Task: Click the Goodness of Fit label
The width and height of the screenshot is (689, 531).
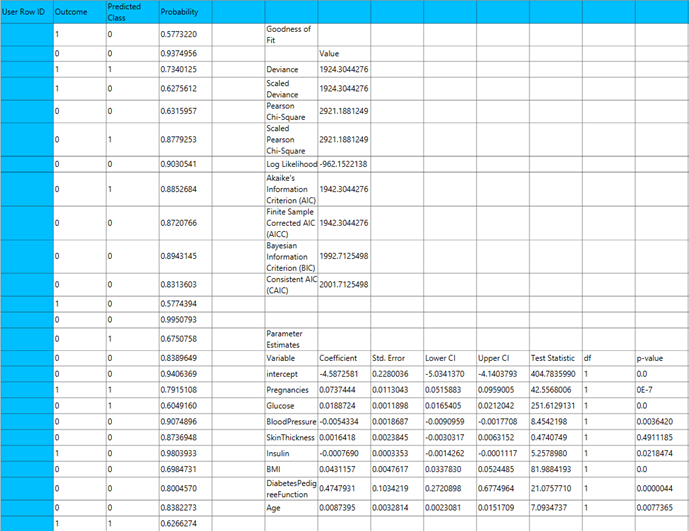Action: pos(291,34)
